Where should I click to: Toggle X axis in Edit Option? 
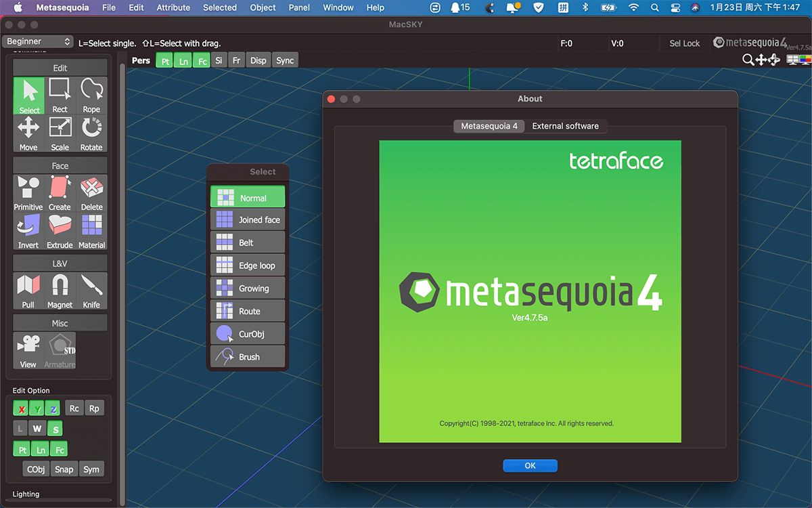(x=22, y=408)
